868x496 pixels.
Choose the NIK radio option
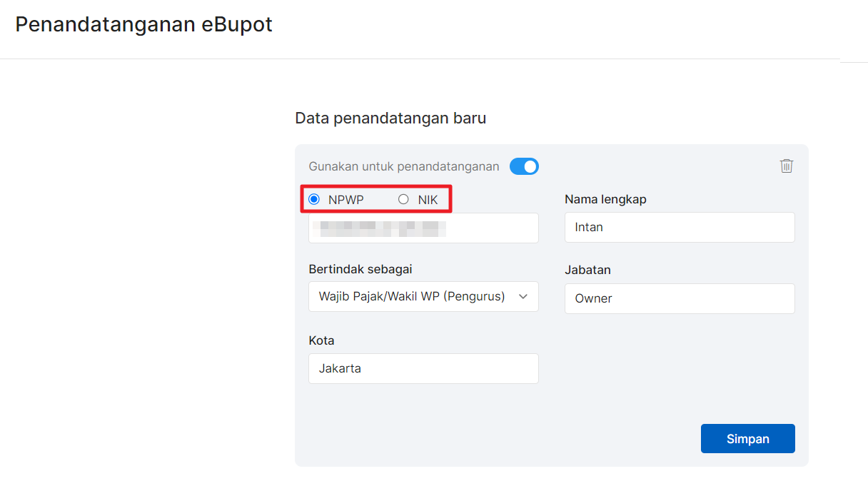403,200
